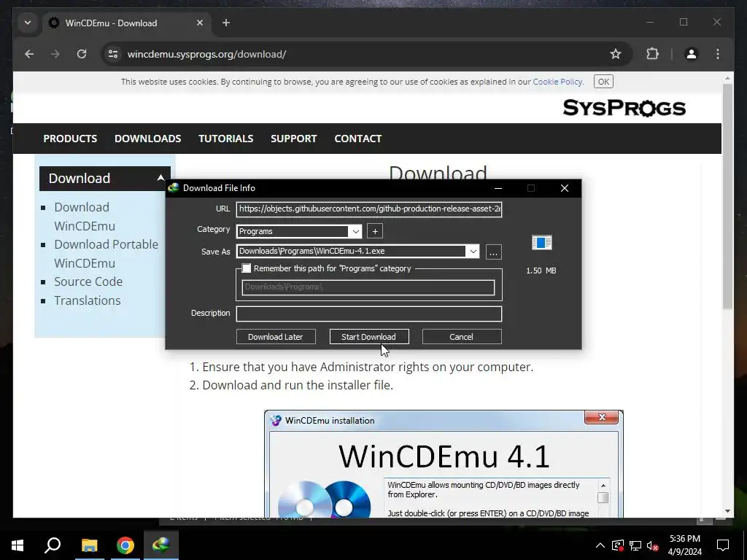Minimize the Download File Info dialog

pos(498,188)
